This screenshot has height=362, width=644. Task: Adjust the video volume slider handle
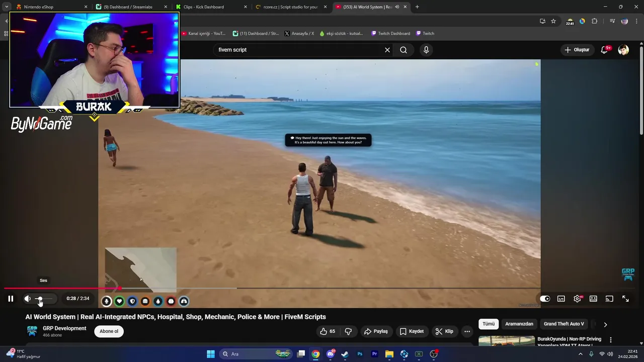[x=40, y=299]
